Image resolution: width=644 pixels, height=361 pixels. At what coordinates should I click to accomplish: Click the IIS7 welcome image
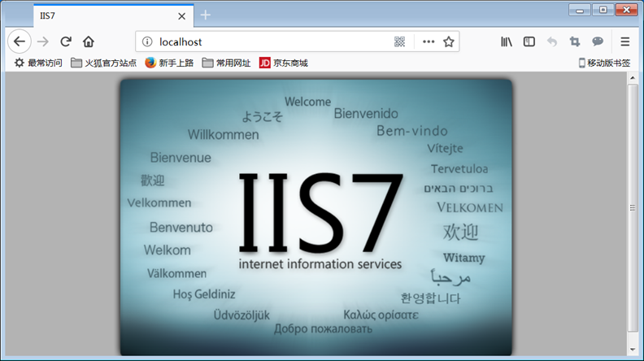tap(315, 217)
